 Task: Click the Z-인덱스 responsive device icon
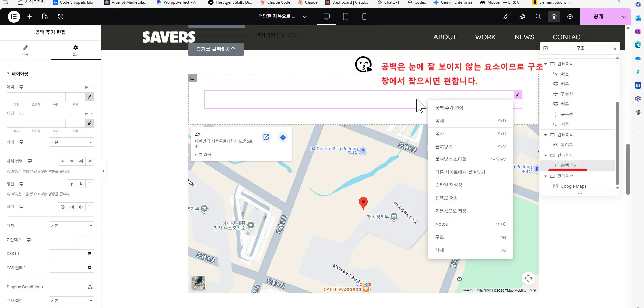pyautogui.click(x=29, y=240)
